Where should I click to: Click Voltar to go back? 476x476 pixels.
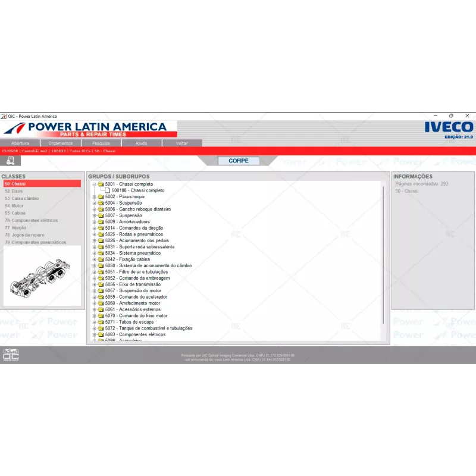pos(183,143)
